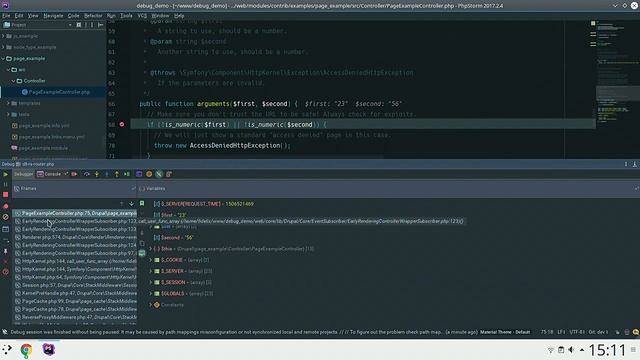Image resolution: width=640 pixels, height=360 pixels.
Task: Resume program with green play icon
Action: (x=6, y=174)
